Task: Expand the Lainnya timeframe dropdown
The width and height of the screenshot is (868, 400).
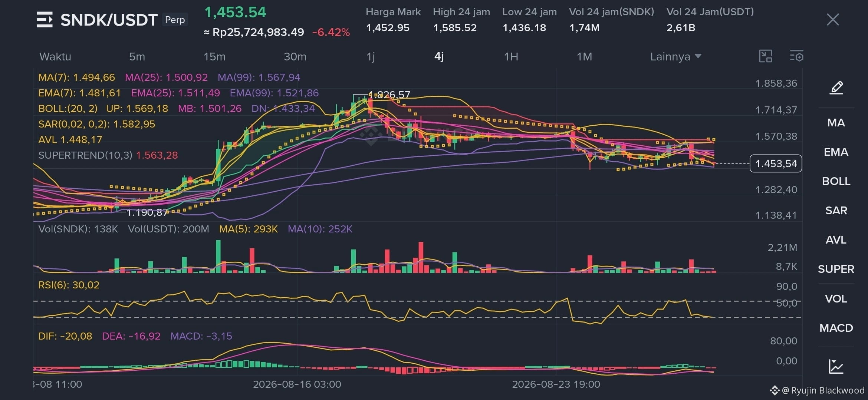Action: 675,57
